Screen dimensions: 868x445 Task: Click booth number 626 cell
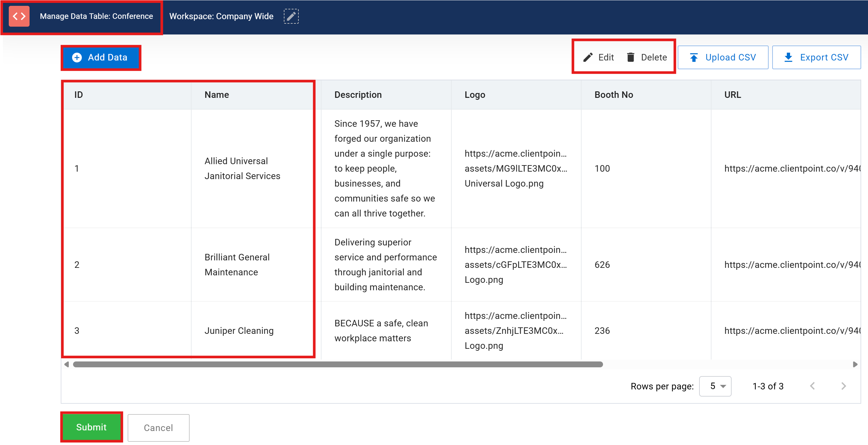coord(646,265)
